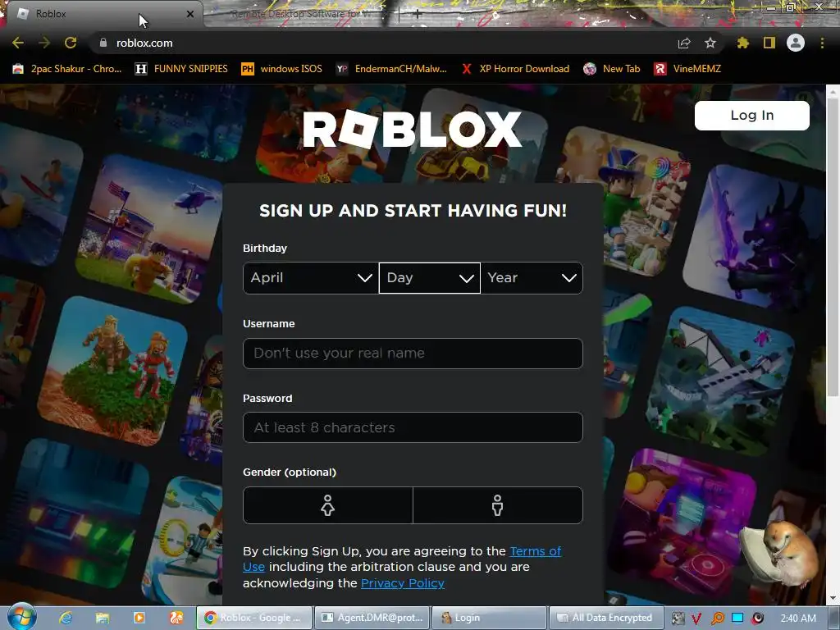The height and width of the screenshot is (630, 840).
Task: Switch to the Login taskbar window
Action: tap(489, 618)
